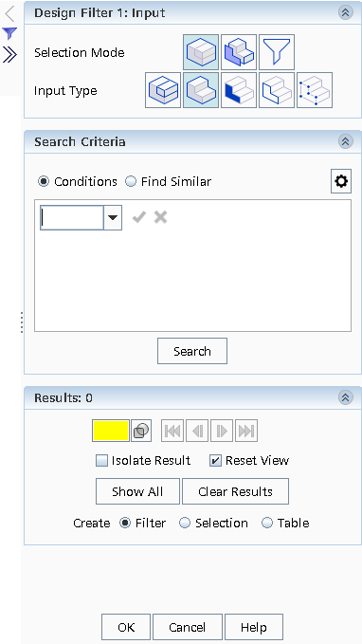The height and width of the screenshot is (644, 362).
Task: Choose the Table create option
Action: (x=267, y=523)
